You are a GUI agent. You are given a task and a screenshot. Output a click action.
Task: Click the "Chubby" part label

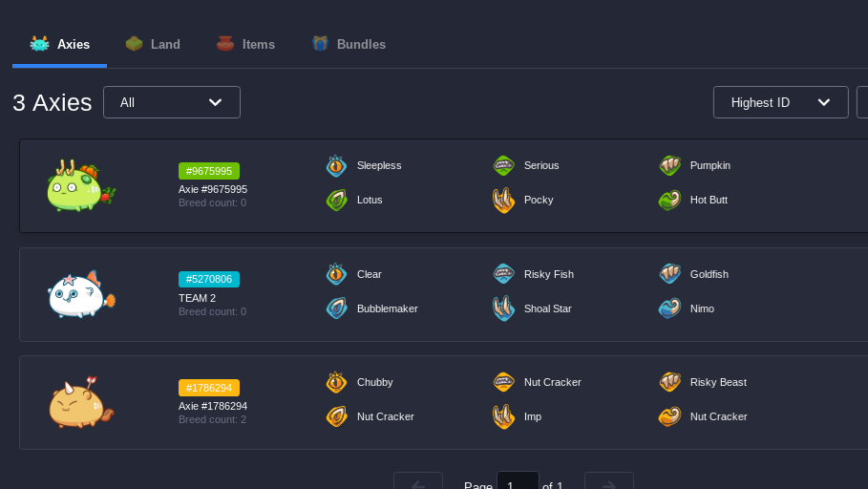[374, 382]
